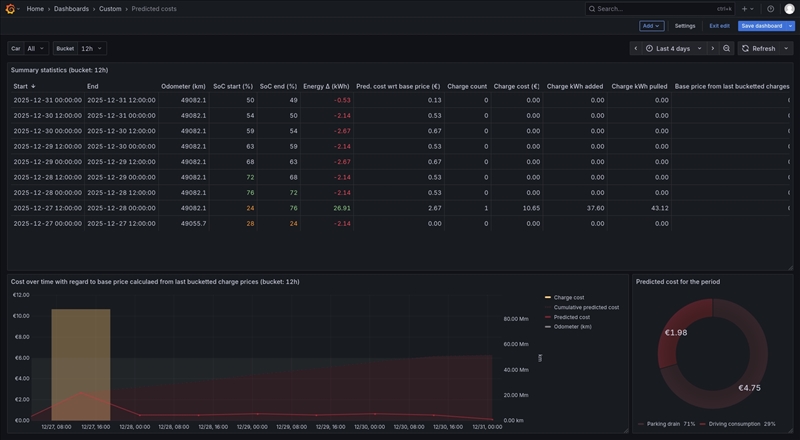Click the Grafana logo icon
Screen dimensions: 800x440
12,8
